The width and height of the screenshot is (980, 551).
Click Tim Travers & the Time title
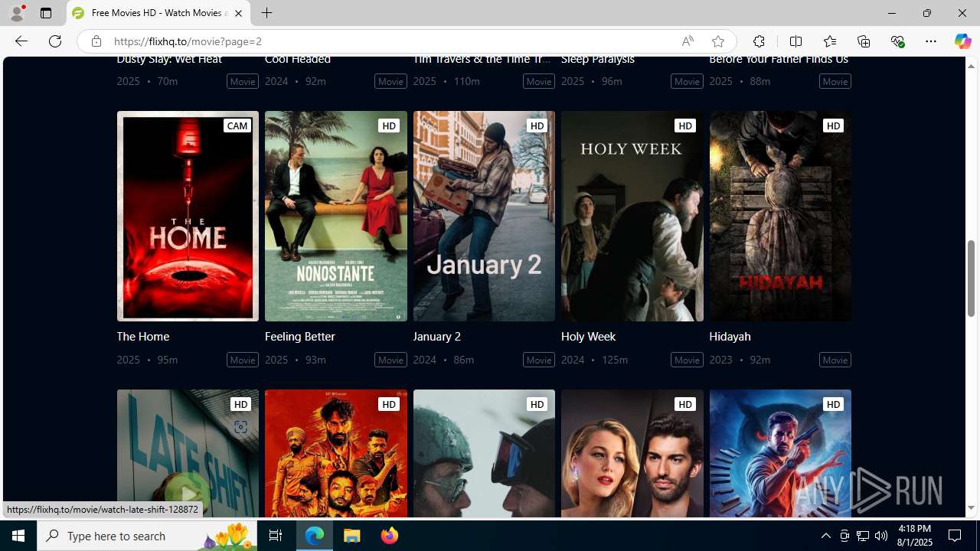(482, 60)
